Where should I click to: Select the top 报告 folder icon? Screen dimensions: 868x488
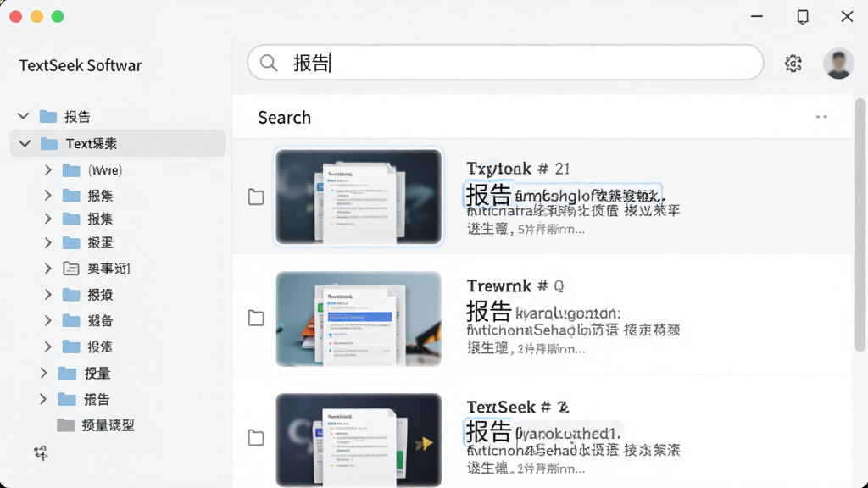48,117
